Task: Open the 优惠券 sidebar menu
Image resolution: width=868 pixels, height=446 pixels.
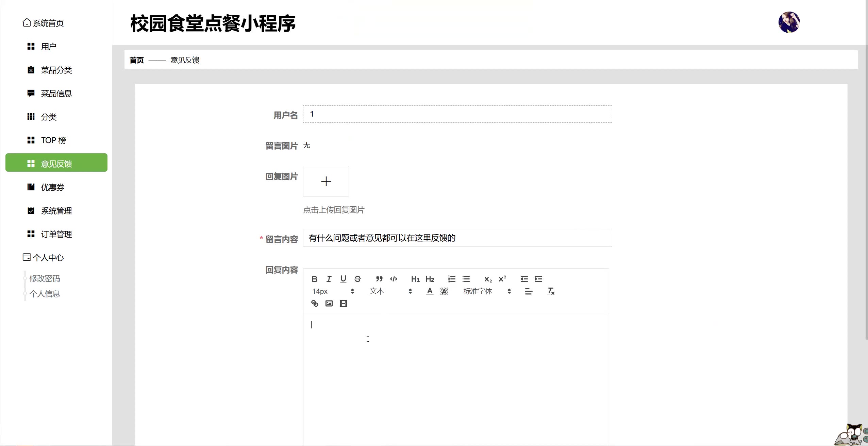Action: click(52, 187)
